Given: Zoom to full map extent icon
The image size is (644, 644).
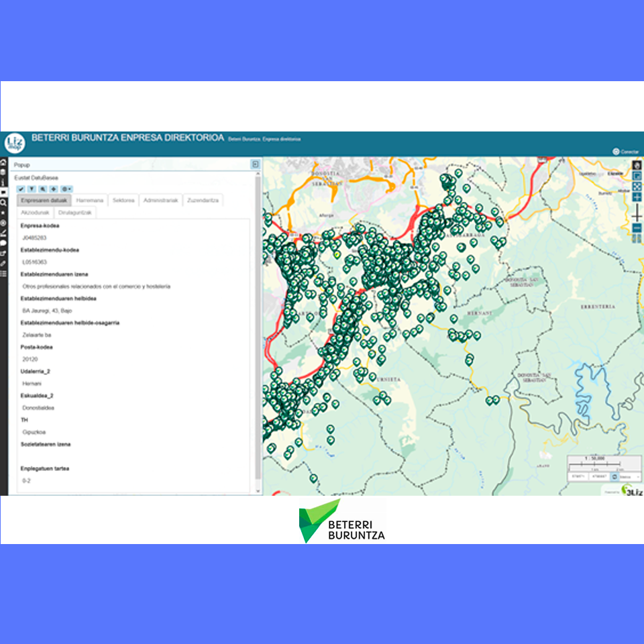Looking at the screenshot, I should click(637, 186).
